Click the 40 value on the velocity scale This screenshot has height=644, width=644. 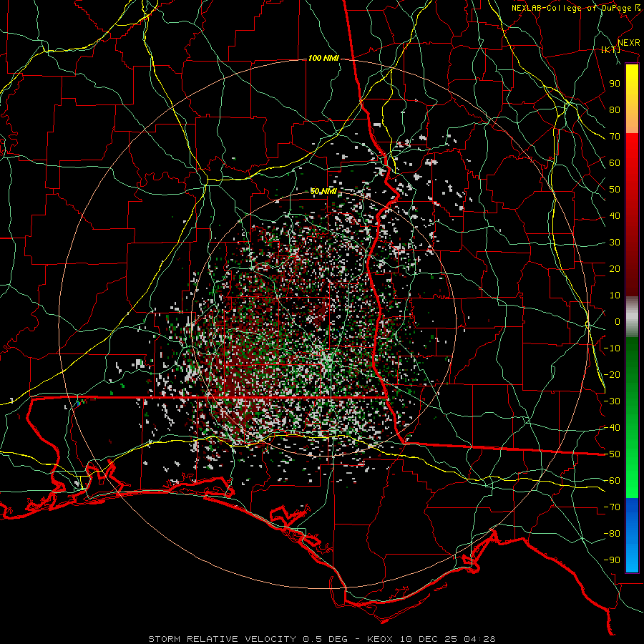click(x=615, y=216)
